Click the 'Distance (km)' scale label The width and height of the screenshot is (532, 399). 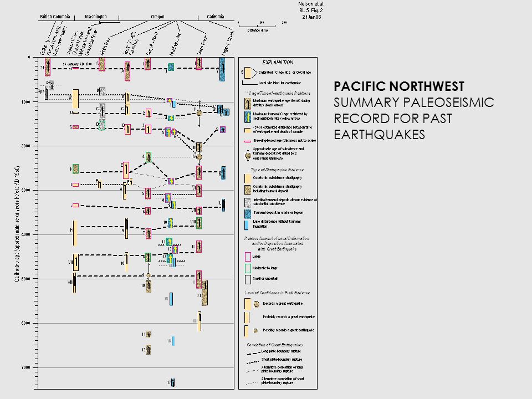[x=257, y=30]
